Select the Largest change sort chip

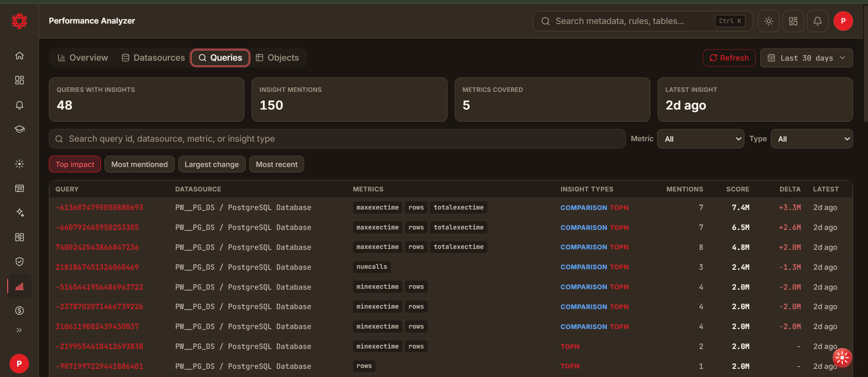tap(212, 164)
